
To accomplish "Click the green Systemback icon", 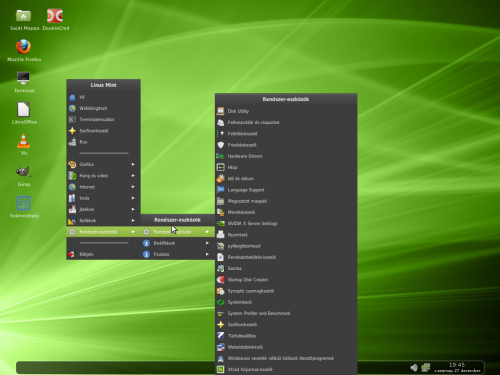I will click(220, 302).
